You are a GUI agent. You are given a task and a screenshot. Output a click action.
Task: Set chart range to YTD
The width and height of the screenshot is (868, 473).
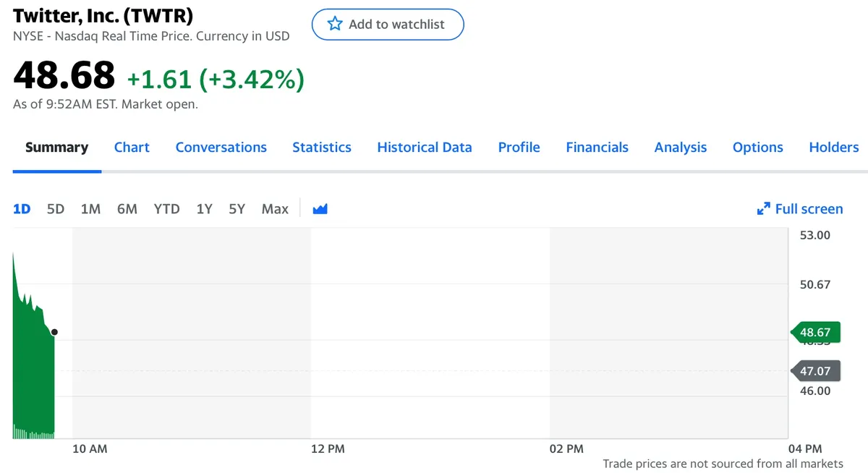(x=166, y=209)
